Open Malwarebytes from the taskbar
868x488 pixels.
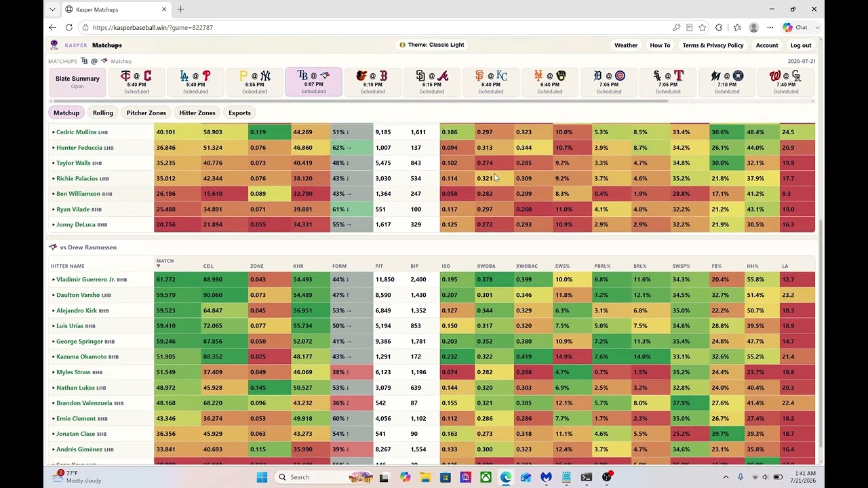[x=546, y=477]
